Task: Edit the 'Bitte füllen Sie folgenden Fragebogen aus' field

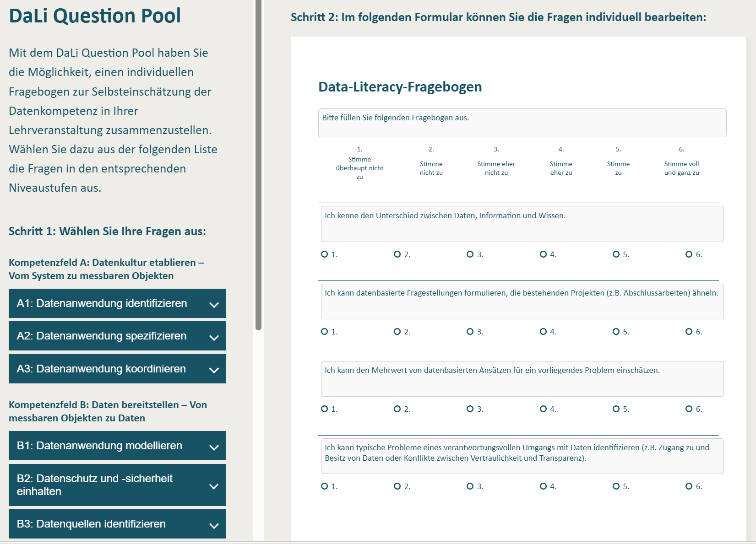Action: pyautogui.click(x=522, y=123)
